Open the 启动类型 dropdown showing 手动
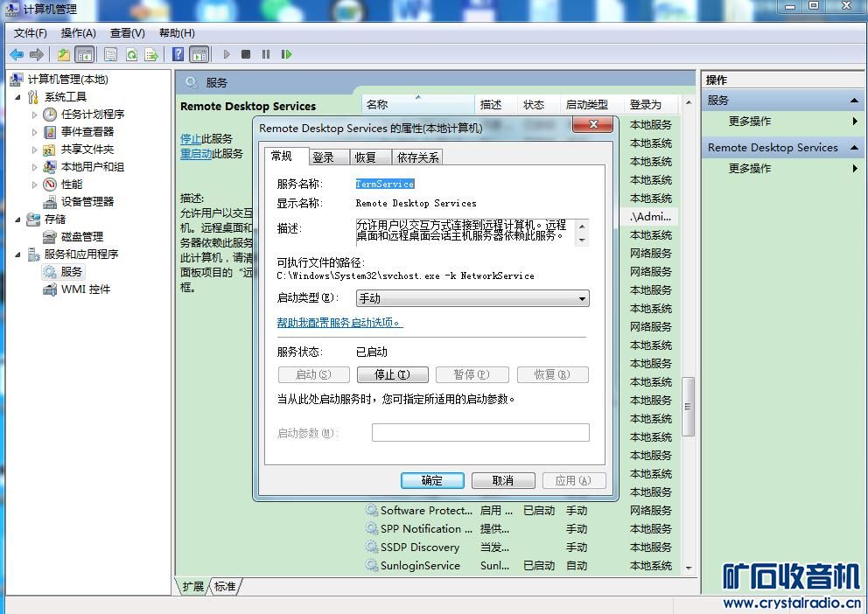 click(472, 299)
